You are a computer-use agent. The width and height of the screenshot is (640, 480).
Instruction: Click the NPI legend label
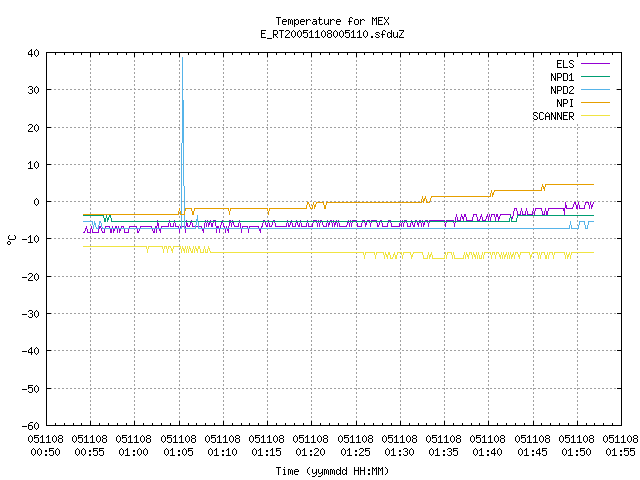click(565, 103)
